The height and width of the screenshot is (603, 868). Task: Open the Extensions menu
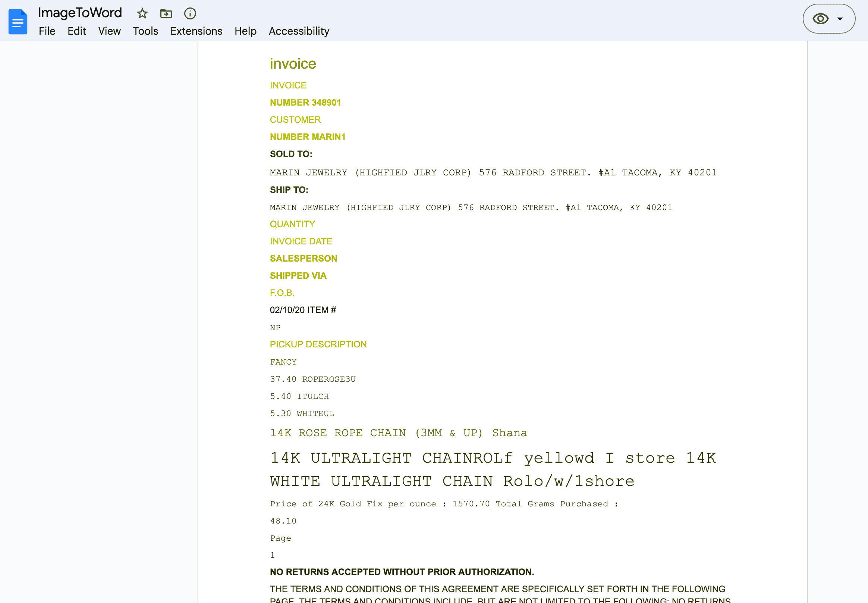[196, 31]
